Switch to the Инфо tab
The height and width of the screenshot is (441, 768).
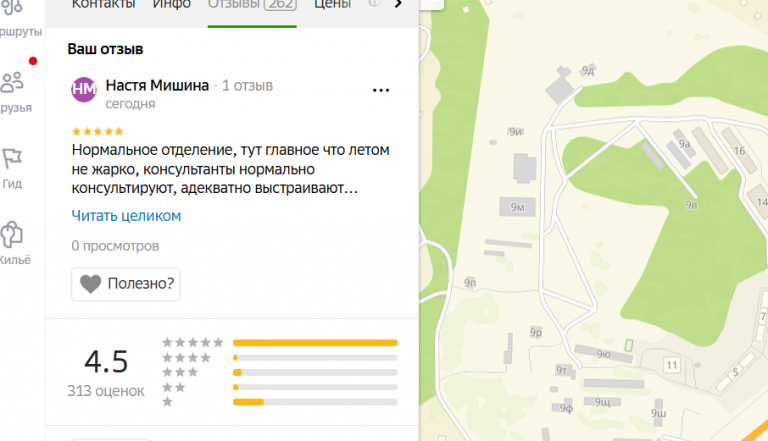[171, 4]
